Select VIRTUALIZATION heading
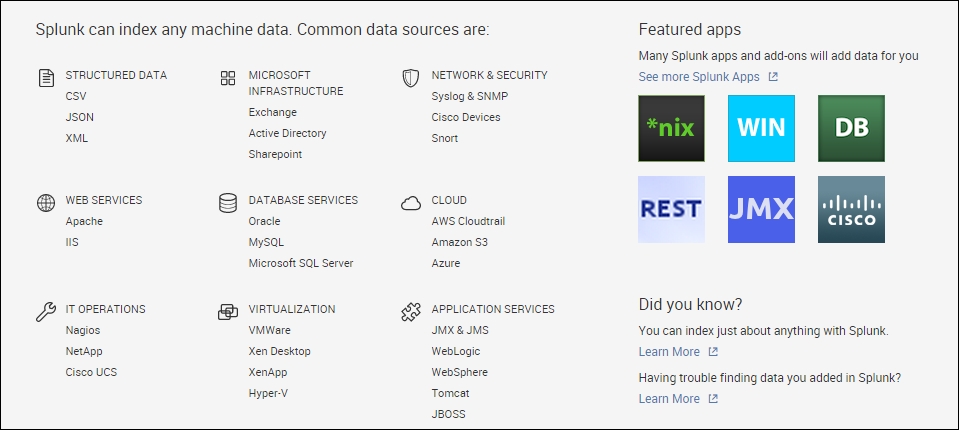 point(292,309)
